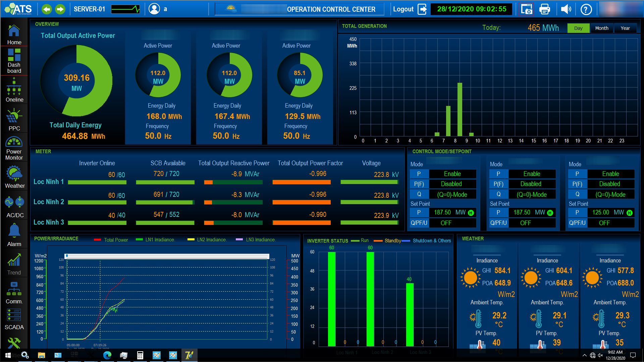
Task: Open the PPC solar panel page
Action: pyautogui.click(x=14, y=119)
